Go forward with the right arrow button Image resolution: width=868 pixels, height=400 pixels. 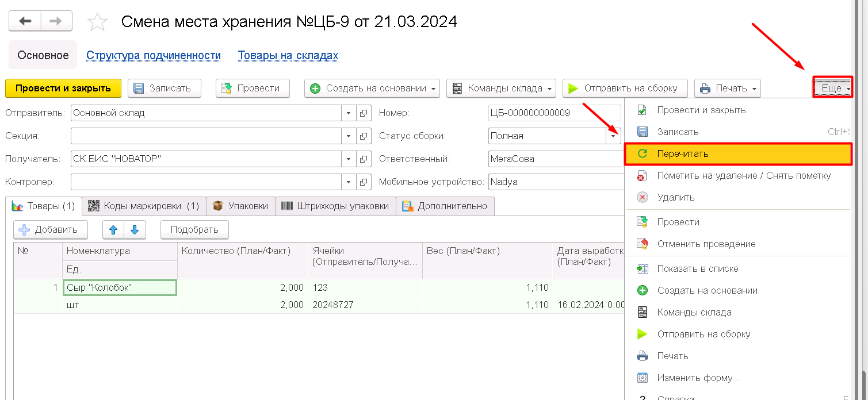point(56,21)
